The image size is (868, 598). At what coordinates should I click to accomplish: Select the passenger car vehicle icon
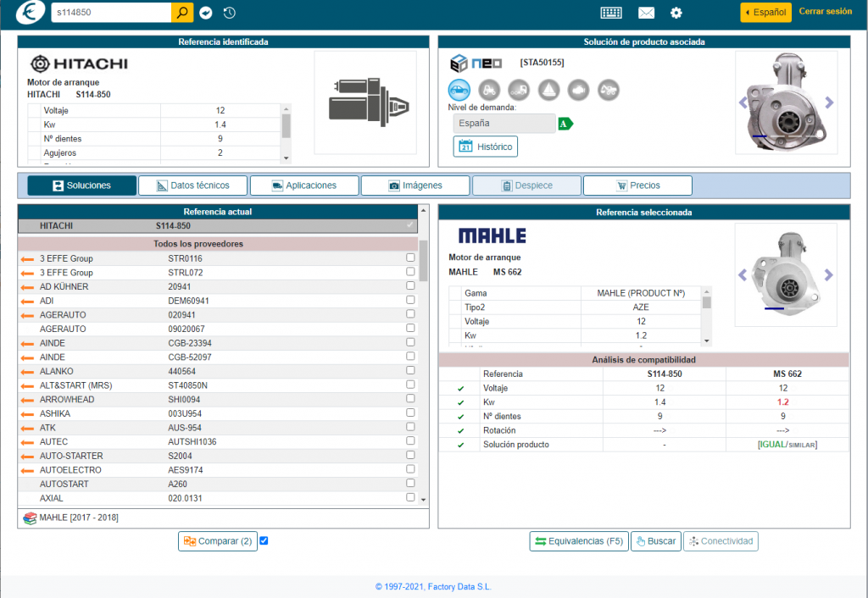[459, 90]
